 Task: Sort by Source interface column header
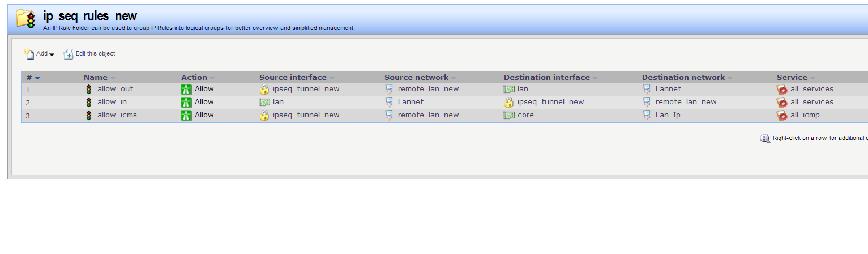pyautogui.click(x=293, y=78)
